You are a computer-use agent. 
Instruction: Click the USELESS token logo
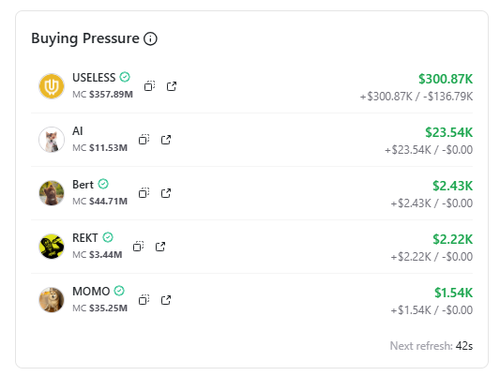[52, 86]
